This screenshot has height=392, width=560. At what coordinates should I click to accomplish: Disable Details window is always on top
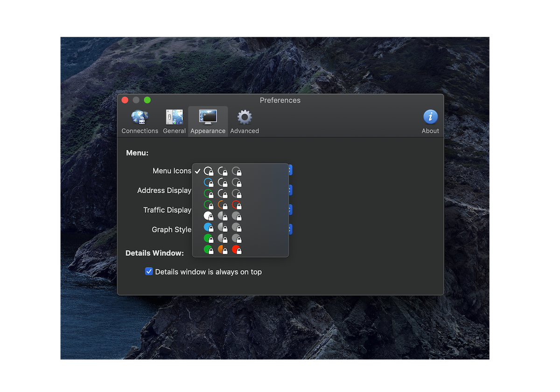click(149, 272)
